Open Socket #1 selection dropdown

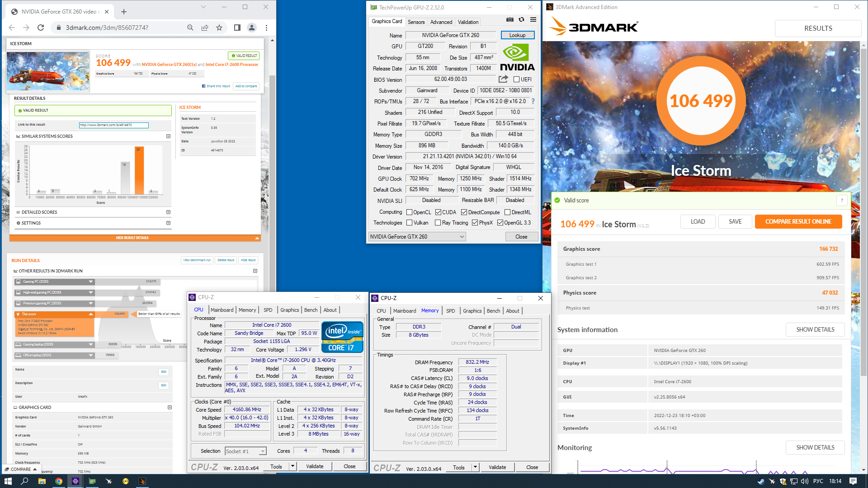coord(245,451)
